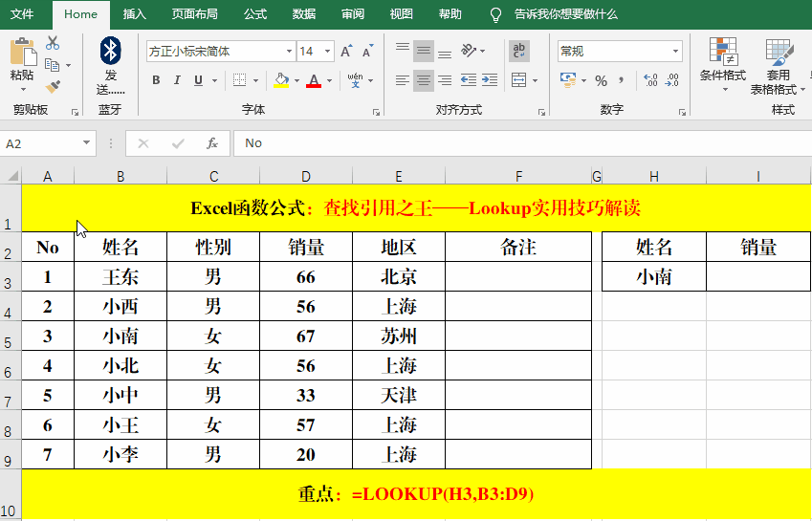812x521 pixels.
Task: Apply Comma style number format
Action: pyautogui.click(x=622, y=80)
